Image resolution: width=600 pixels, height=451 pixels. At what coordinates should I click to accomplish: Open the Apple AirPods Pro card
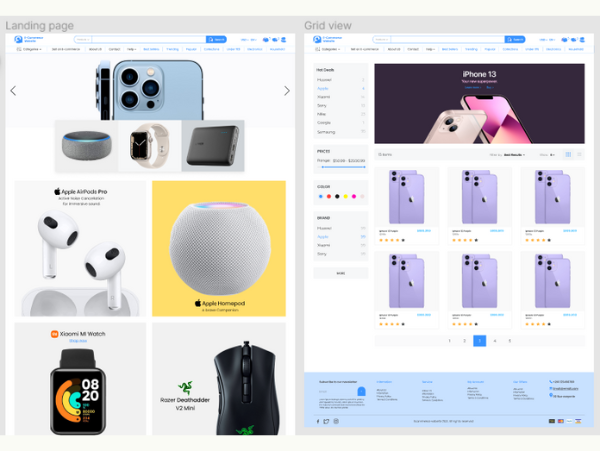(x=80, y=249)
